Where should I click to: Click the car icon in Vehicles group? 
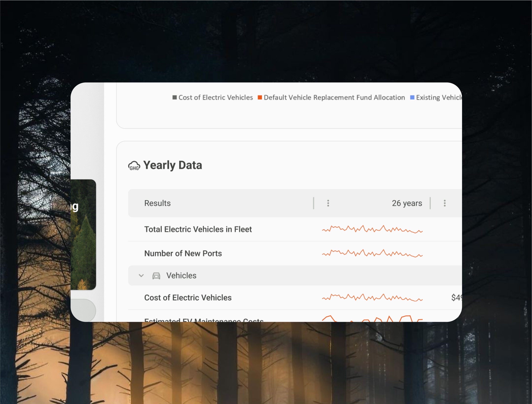coord(156,276)
